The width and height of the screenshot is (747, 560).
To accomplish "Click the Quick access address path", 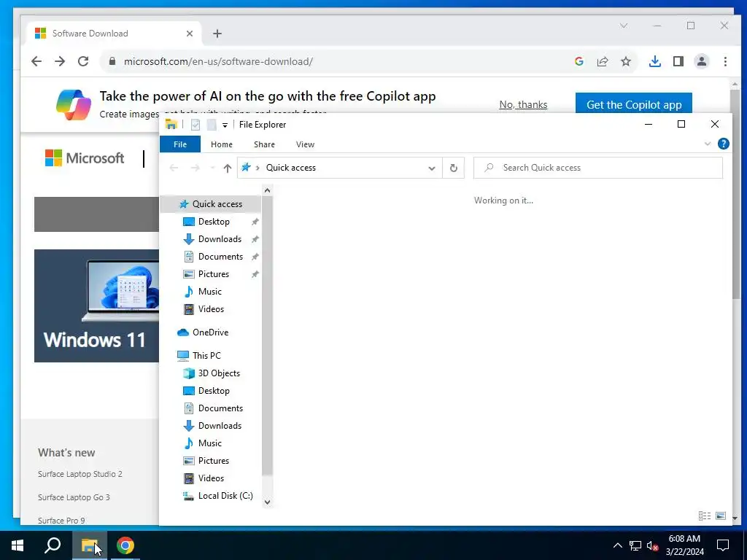I will point(290,168).
